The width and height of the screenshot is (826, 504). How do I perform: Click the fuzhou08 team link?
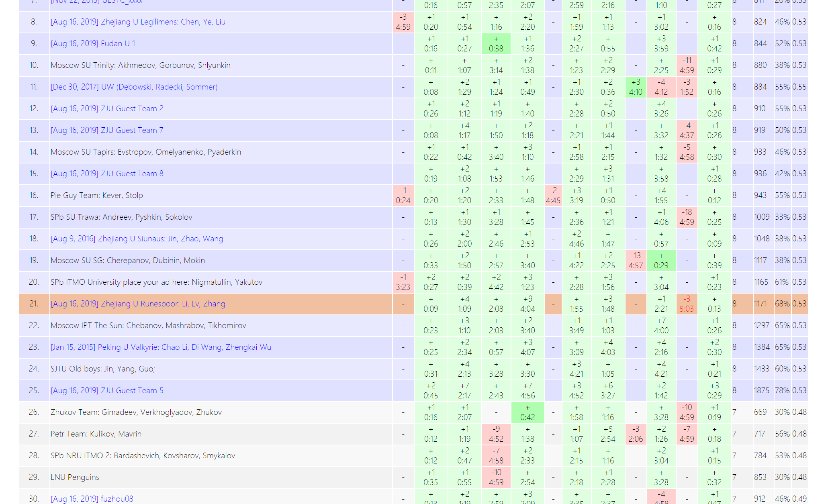tap(92, 498)
